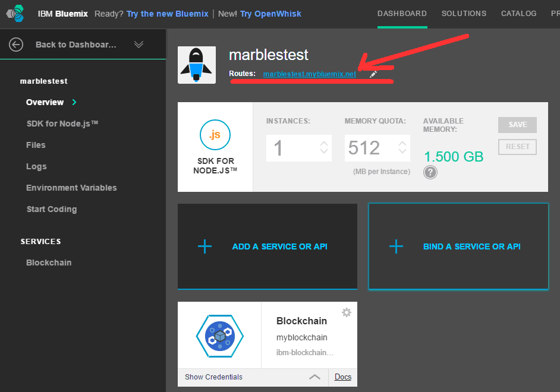
Task: Open SDK for Node.js sidebar item
Action: pos(62,124)
